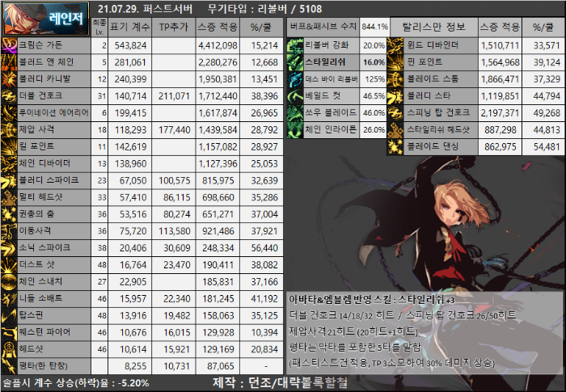Select the 체인 스내치 skill icon
Viewport: 566px width, 392px height.
pos(8,280)
